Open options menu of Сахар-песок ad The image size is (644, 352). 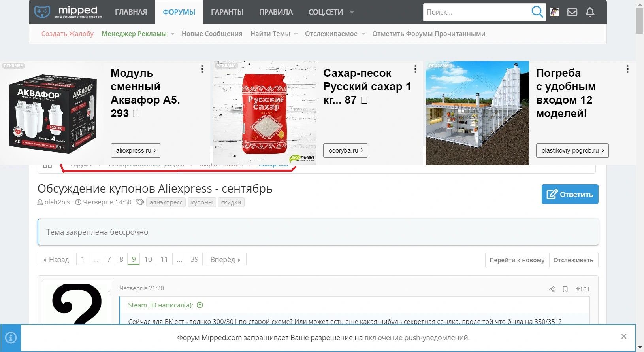click(415, 69)
